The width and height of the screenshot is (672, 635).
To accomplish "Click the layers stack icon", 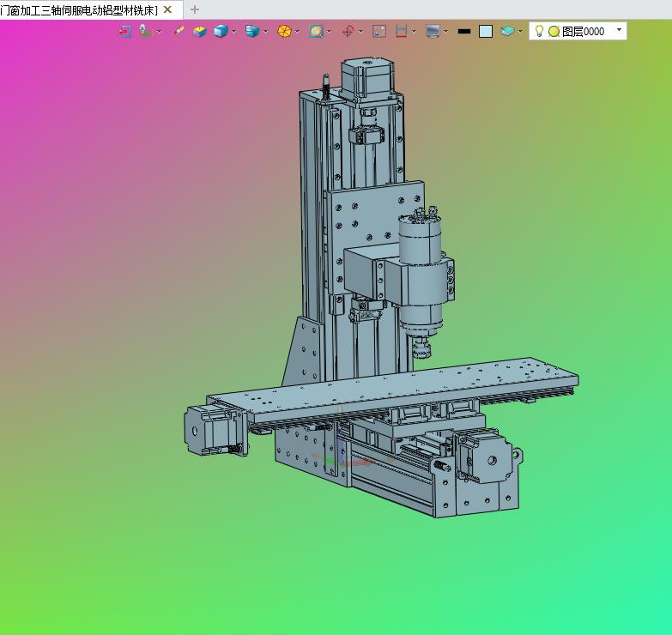I will point(507,31).
